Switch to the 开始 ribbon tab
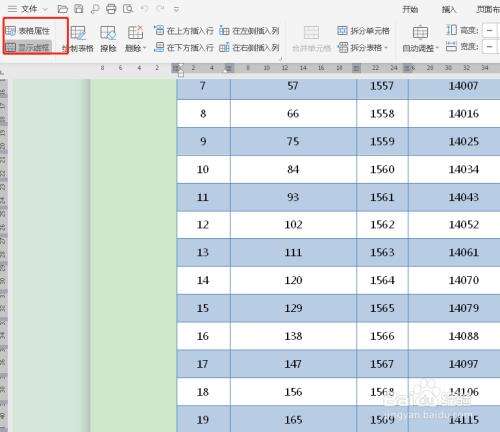This screenshot has height=432, width=500. (x=410, y=9)
